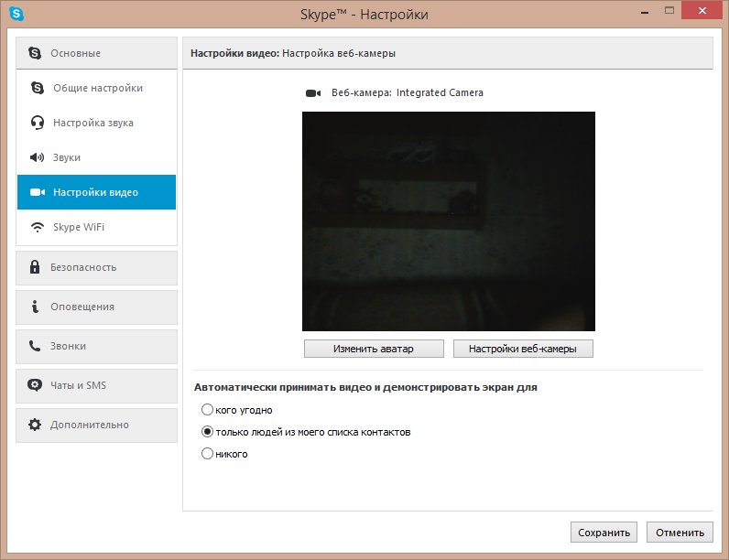729x560 pixels.
Task: Click Сохранить to save settings
Action: 604,533
